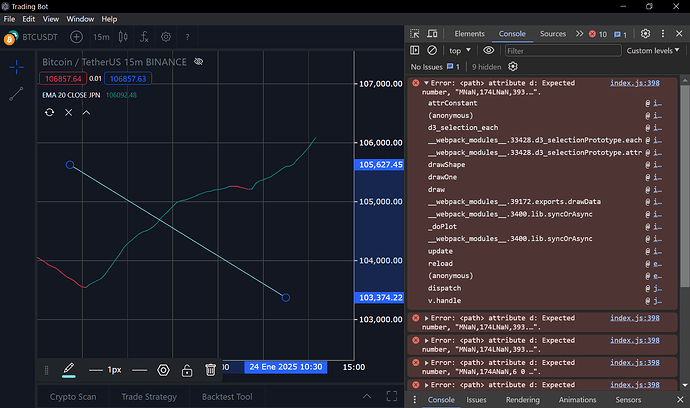The height and width of the screenshot is (408, 690).
Task: Open the Help menu
Action: point(109,19)
